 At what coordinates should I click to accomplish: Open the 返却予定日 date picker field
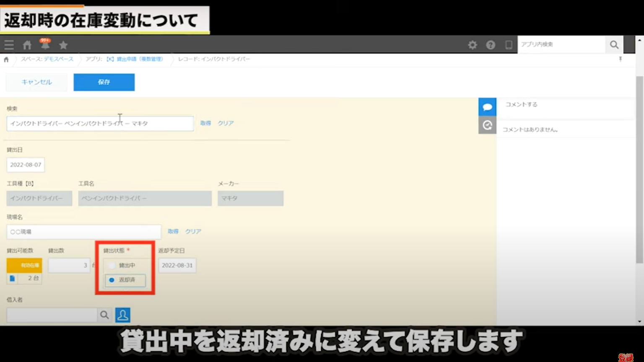pyautogui.click(x=177, y=265)
